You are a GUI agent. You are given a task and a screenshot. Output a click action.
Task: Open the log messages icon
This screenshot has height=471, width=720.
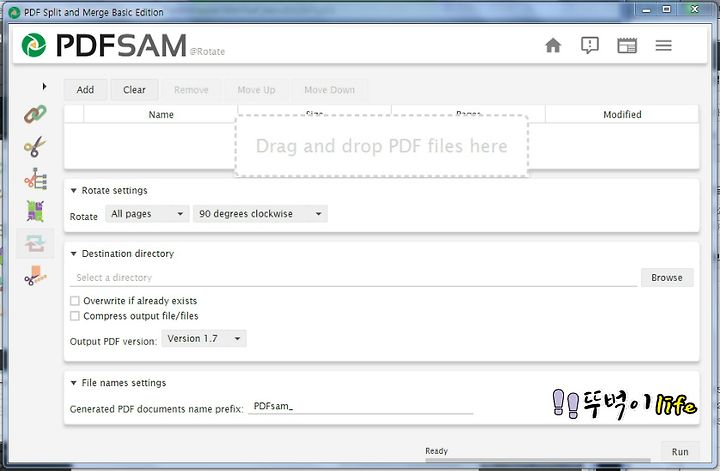coord(590,45)
